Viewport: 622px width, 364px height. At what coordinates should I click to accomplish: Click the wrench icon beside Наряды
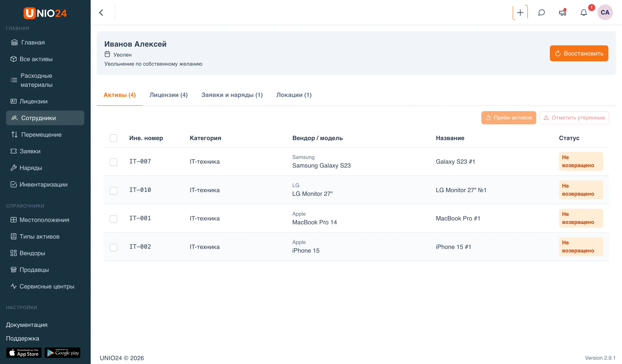click(x=14, y=168)
